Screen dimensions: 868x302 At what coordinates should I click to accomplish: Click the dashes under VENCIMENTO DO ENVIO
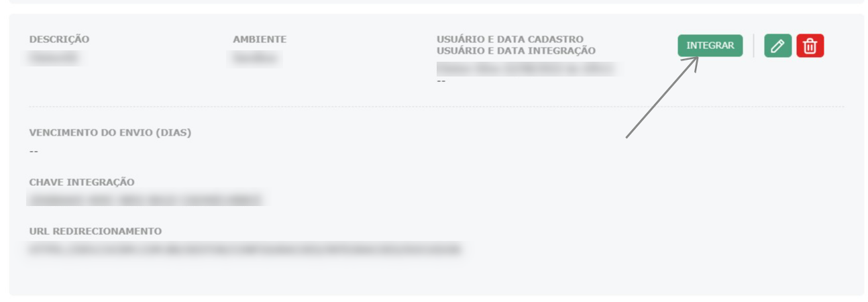click(x=34, y=152)
